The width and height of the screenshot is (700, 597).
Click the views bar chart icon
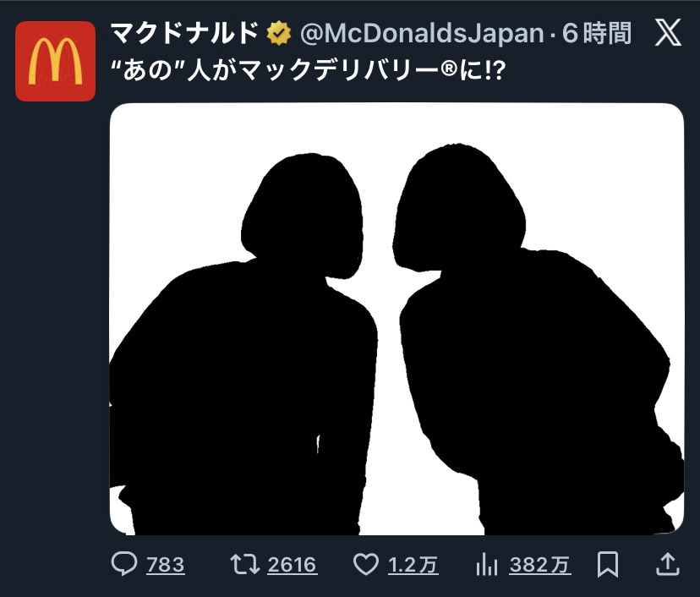click(487, 565)
